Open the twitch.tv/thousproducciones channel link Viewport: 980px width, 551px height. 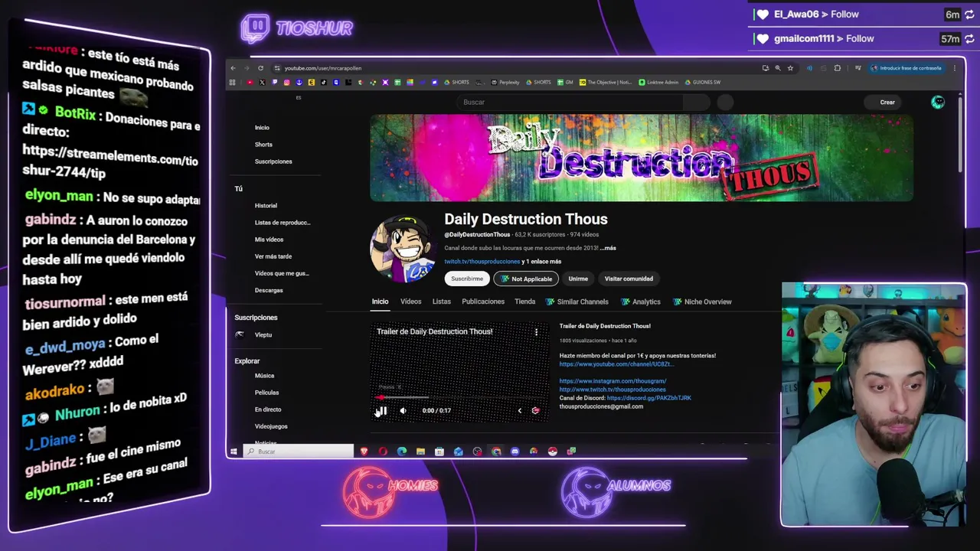(482, 262)
